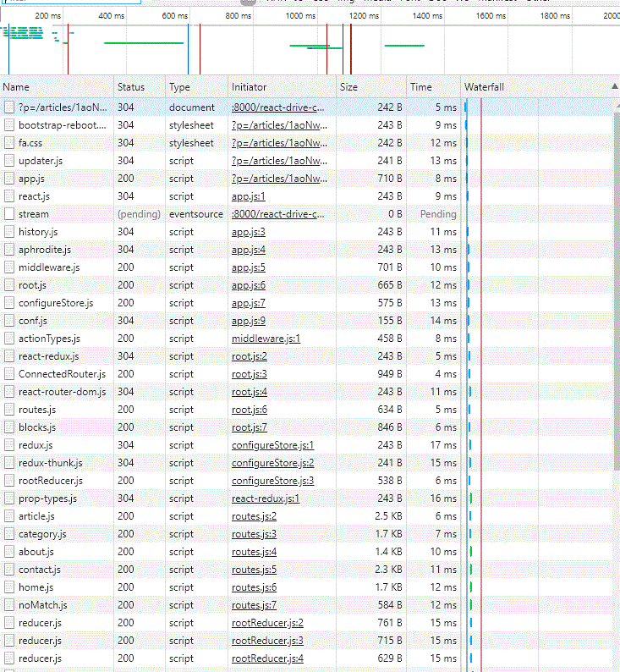Click the 1600 ms mark in the overview timeline
620x672 pixels.
pyautogui.click(x=491, y=16)
